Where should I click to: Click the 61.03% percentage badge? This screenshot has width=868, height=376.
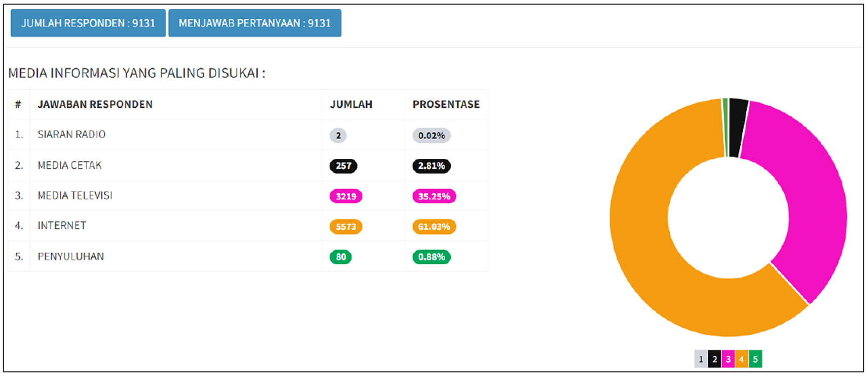tap(434, 227)
